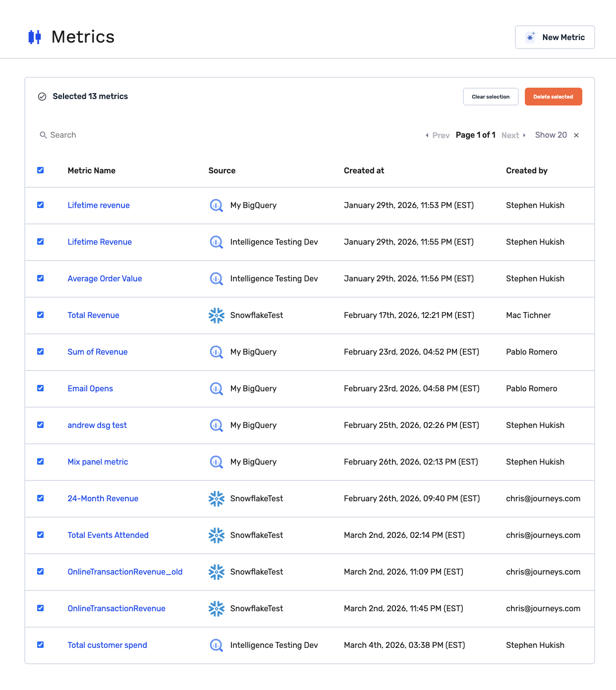
Task: Uncheck the Average Order Value checkbox
Action: pyautogui.click(x=41, y=278)
